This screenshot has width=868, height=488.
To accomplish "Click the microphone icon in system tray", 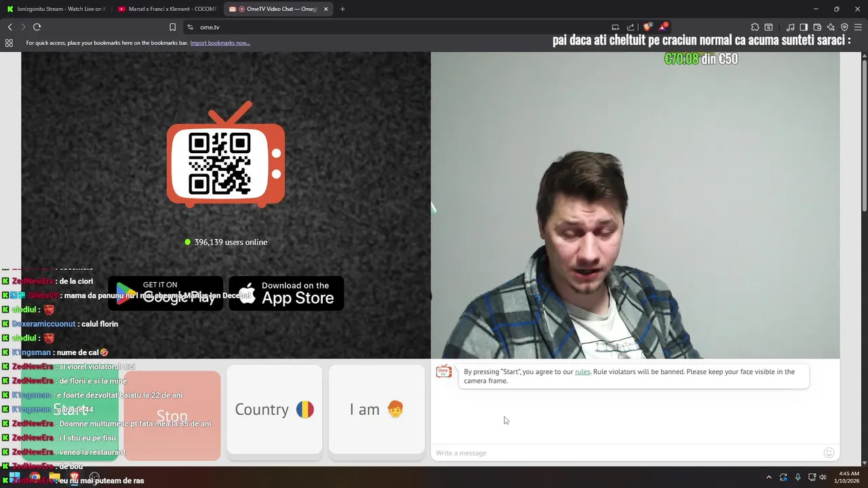I will 797,477.
